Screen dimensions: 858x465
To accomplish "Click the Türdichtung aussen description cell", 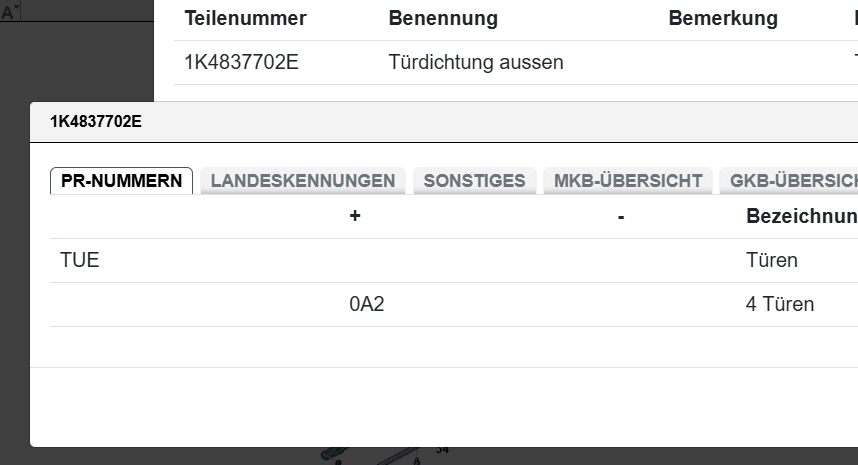I will coord(475,62).
